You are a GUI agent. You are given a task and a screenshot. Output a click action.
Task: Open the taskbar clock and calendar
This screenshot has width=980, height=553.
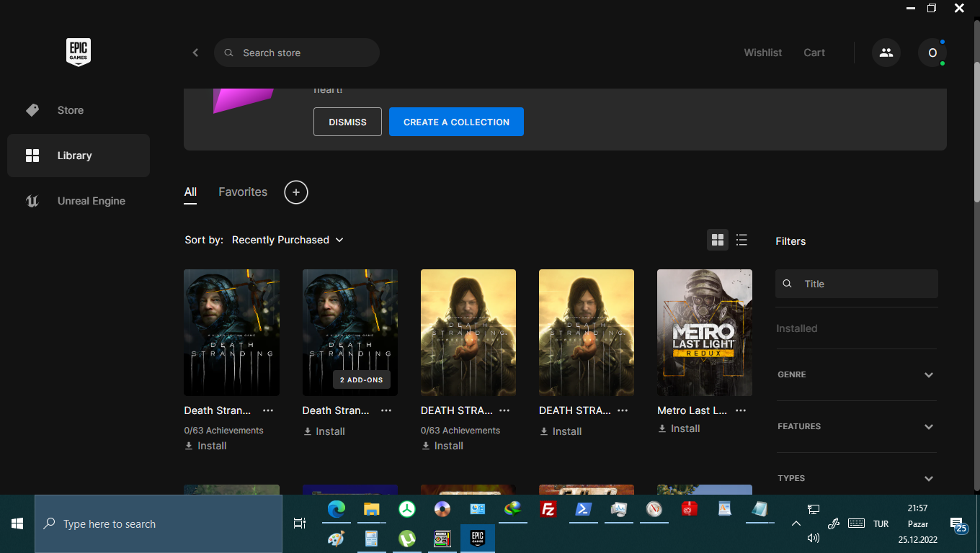click(x=917, y=523)
